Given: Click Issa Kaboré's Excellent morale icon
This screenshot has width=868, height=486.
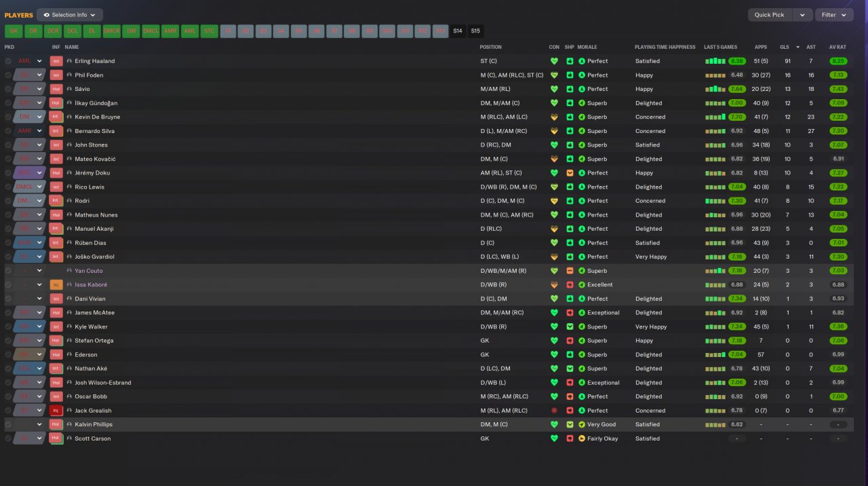Looking at the screenshot, I should click(582, 284).
